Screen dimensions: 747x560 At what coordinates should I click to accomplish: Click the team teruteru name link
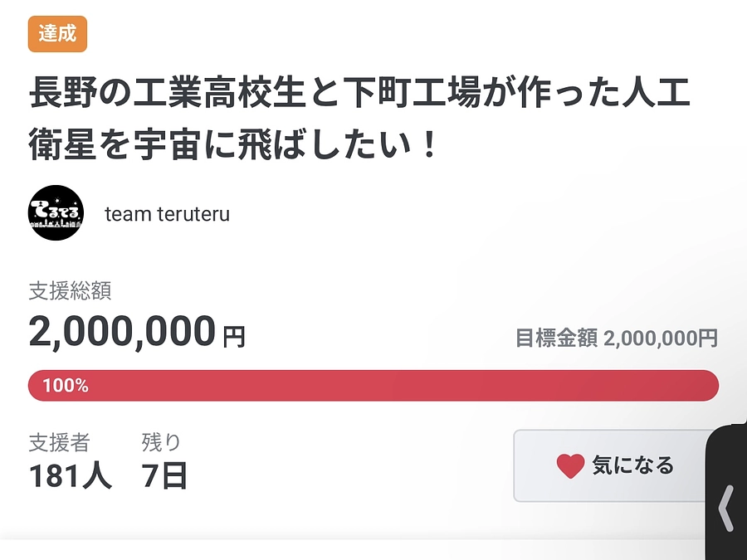pos(168,213)
